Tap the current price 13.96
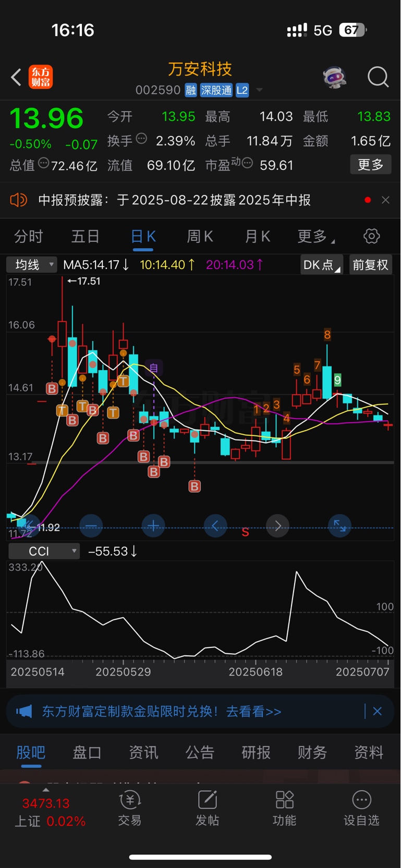 46,118
